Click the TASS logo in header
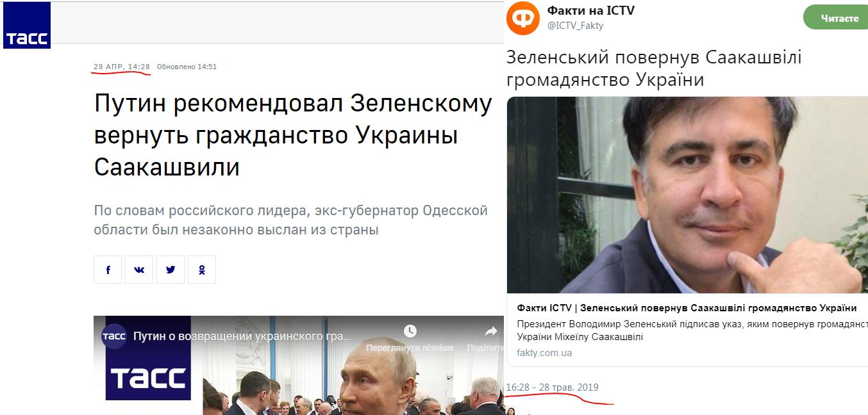 [x=26, y=25]
